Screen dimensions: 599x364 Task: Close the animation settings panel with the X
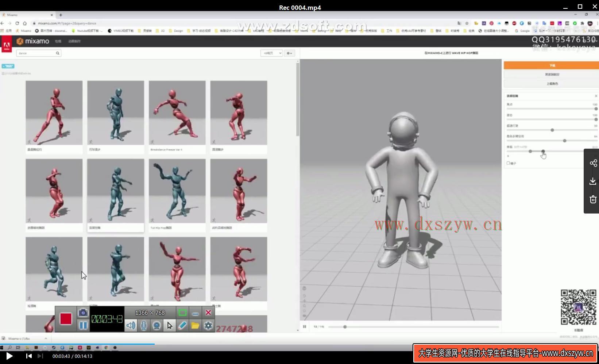[596, 96]
